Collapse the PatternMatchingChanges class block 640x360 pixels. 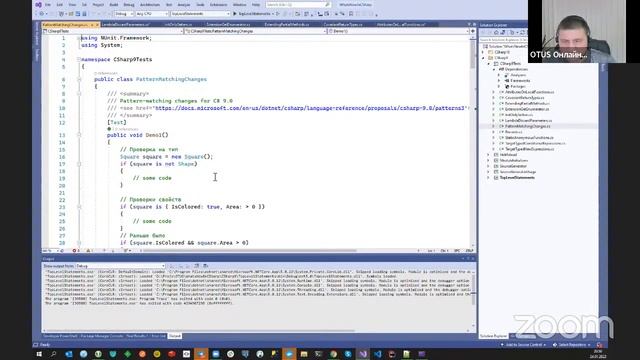click(79, 79)
